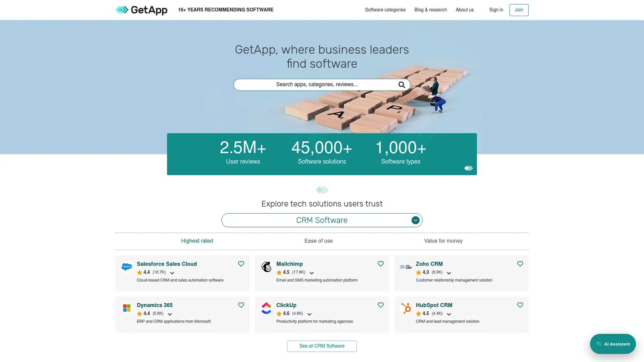The height and width of the screenshot is (362, 644).
Task: Favorite Salesforce Sales Cloud with heart
Action: 241,264
